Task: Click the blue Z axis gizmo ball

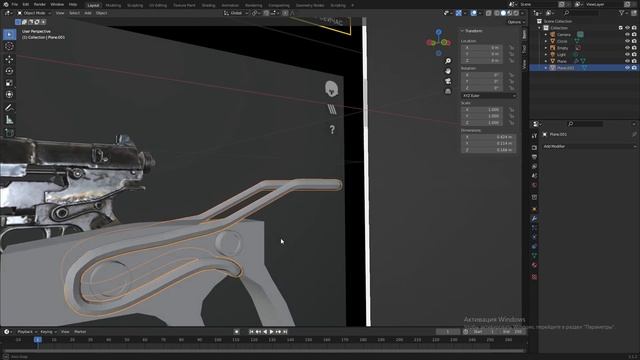Action: pyautogui.click(x=438, y=32)
